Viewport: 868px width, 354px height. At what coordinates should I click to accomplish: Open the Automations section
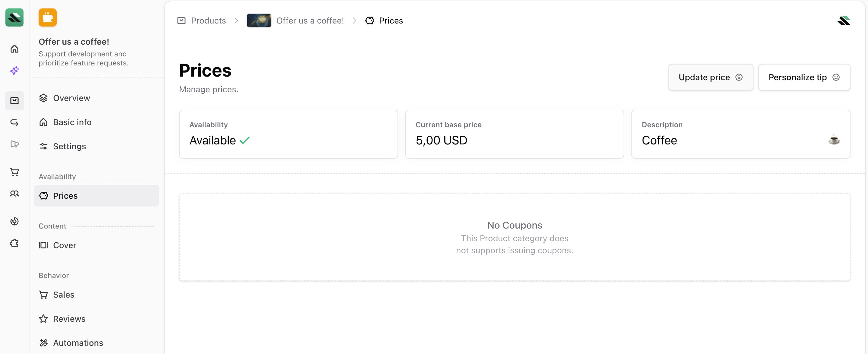[x=78, y=343]
